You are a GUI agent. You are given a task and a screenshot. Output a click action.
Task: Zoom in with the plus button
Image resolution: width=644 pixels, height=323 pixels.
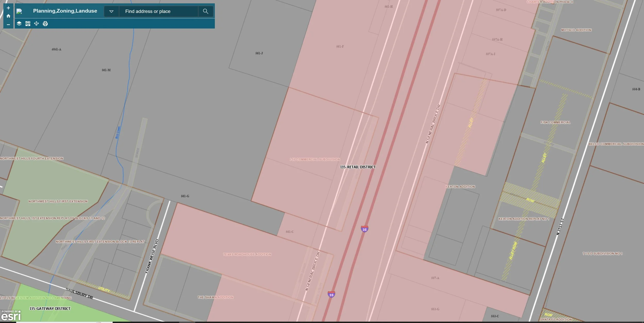pyautogui.click(x=8, y=8)
